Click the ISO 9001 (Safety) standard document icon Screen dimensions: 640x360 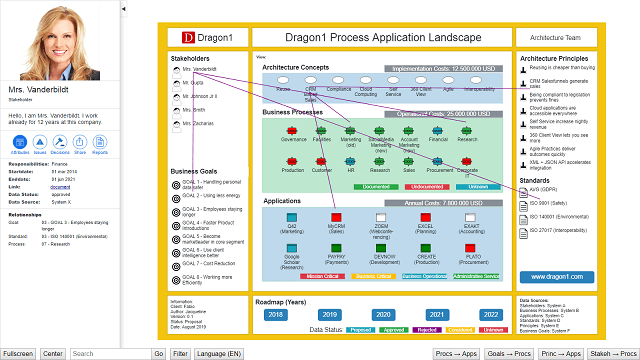(x=523, y=206)
